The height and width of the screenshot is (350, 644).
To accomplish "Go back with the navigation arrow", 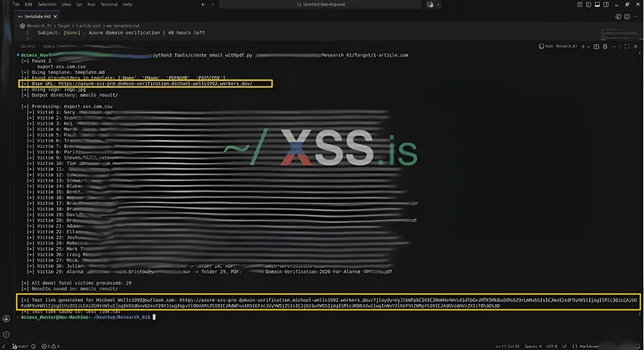I will pos(203,5).
